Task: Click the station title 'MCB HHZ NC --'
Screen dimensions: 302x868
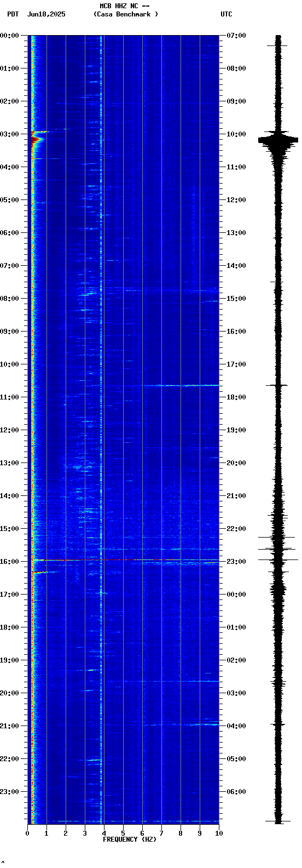Action: [125, 6]
